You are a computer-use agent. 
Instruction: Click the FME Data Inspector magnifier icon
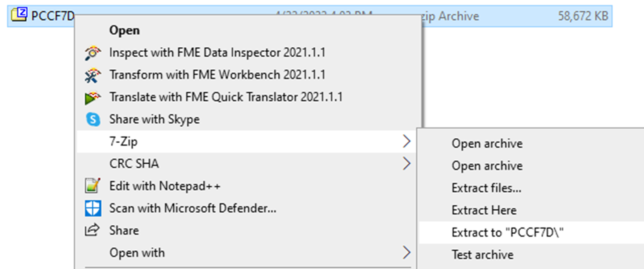pos(92,52)
